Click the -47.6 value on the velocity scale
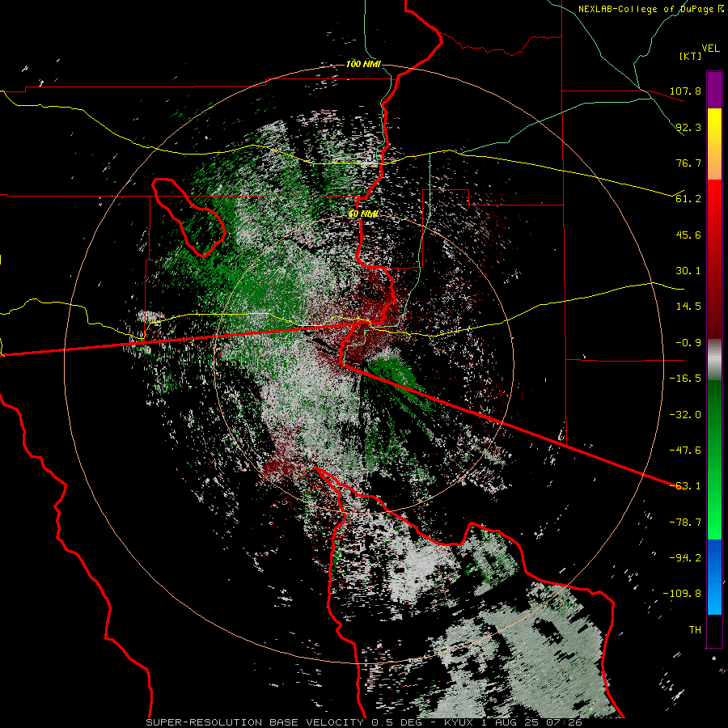The width and height of the screenshot is (728, 728). point(685,451)
